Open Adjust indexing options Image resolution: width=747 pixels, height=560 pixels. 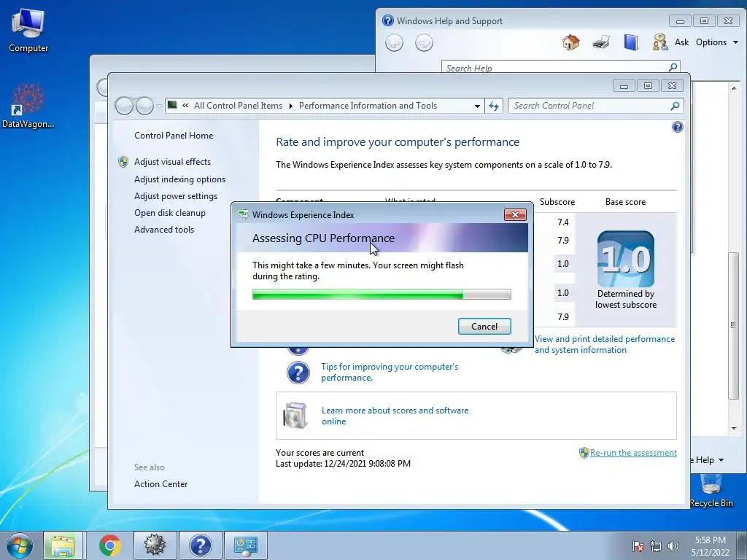(179, 179)
